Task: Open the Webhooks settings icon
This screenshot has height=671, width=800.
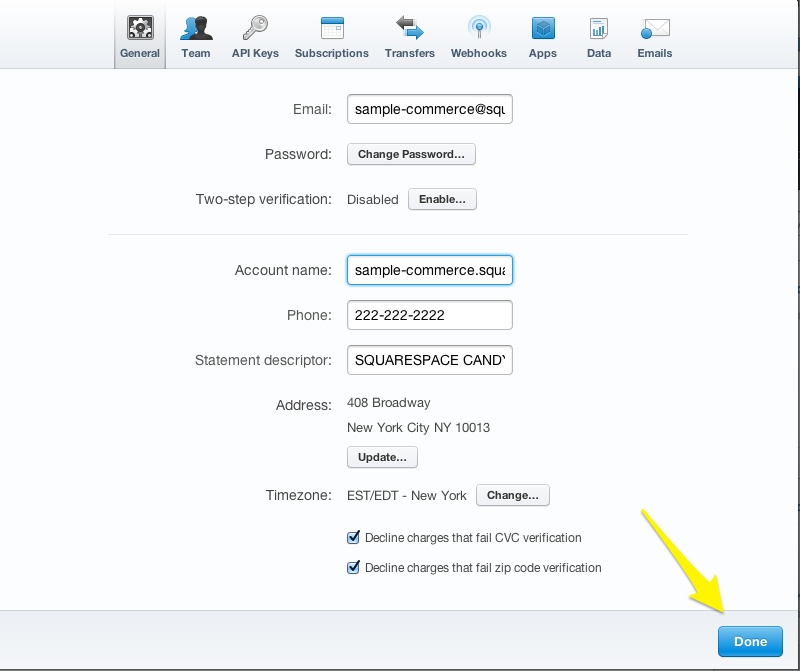Action: (x=479, y=28)
